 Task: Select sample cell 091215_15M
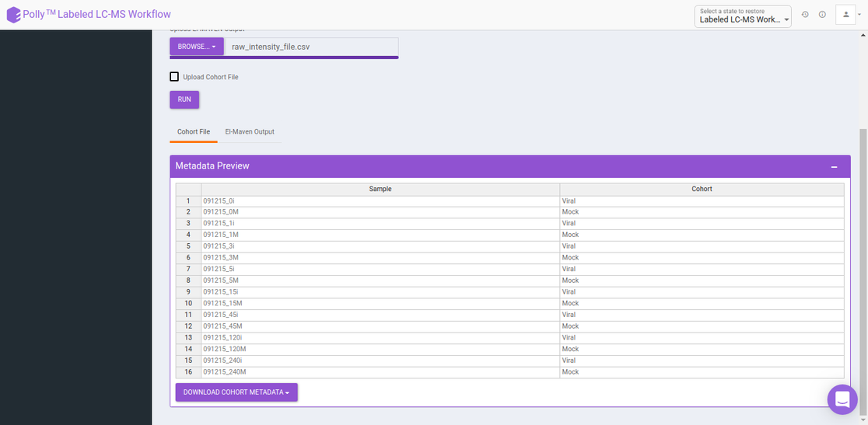380,304
